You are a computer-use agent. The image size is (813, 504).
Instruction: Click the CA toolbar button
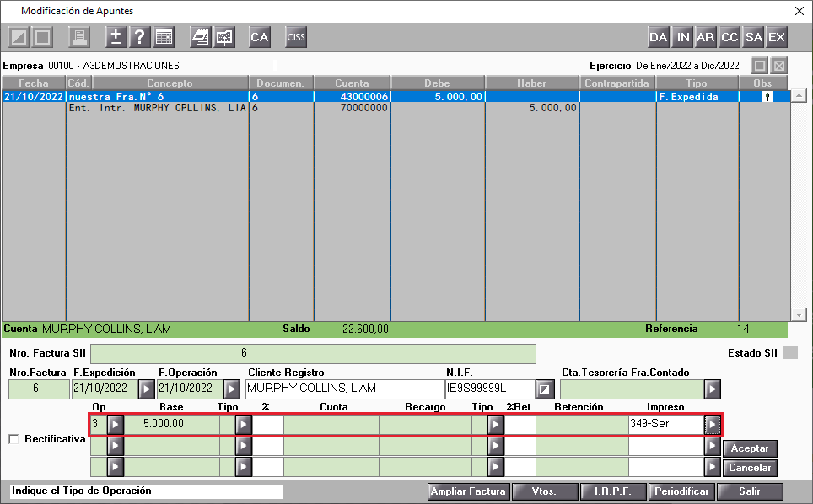(x=259, y=37)
